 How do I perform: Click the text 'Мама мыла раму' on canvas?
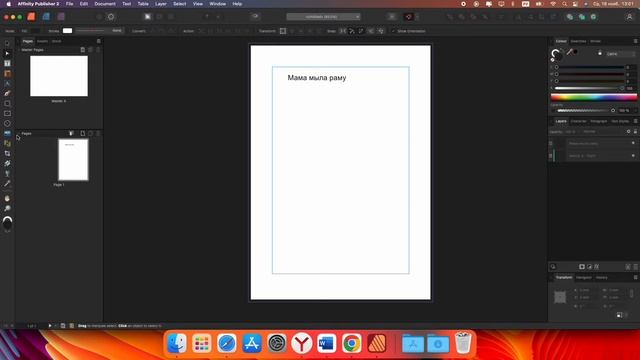pyautogui.click(x=317, y=78)
